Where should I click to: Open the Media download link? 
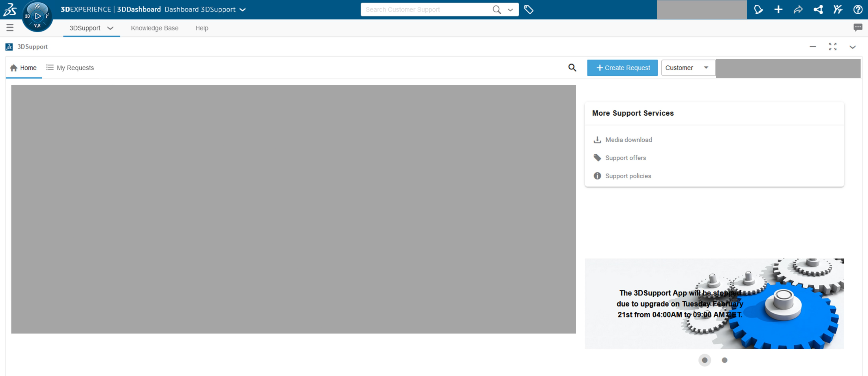tap(629, 140)
